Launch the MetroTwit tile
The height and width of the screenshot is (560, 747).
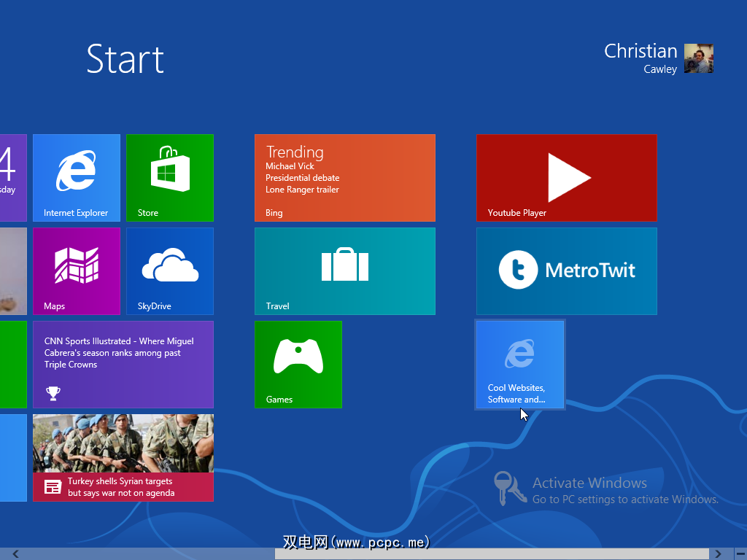[x=566, y=271]
